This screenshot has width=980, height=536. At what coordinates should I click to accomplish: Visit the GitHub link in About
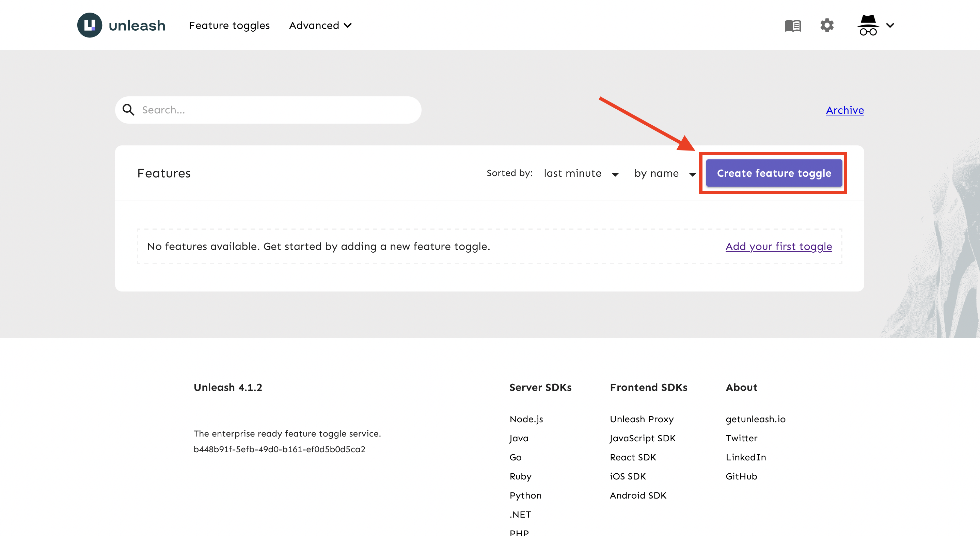741,476
